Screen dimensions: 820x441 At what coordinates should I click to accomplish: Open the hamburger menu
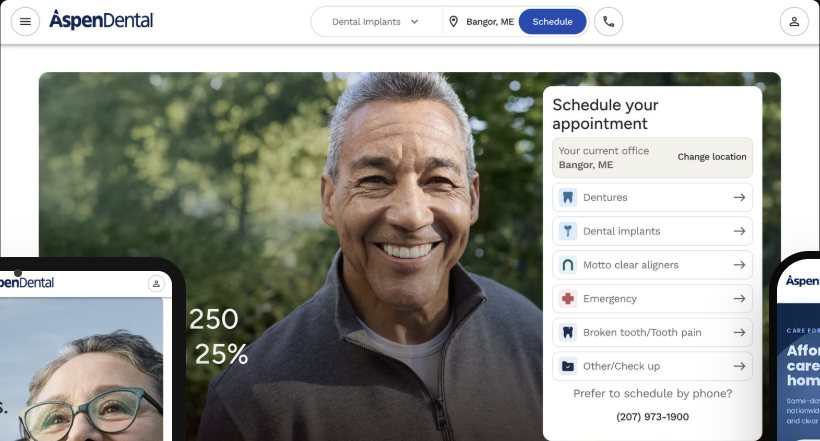tap(25, 21)
